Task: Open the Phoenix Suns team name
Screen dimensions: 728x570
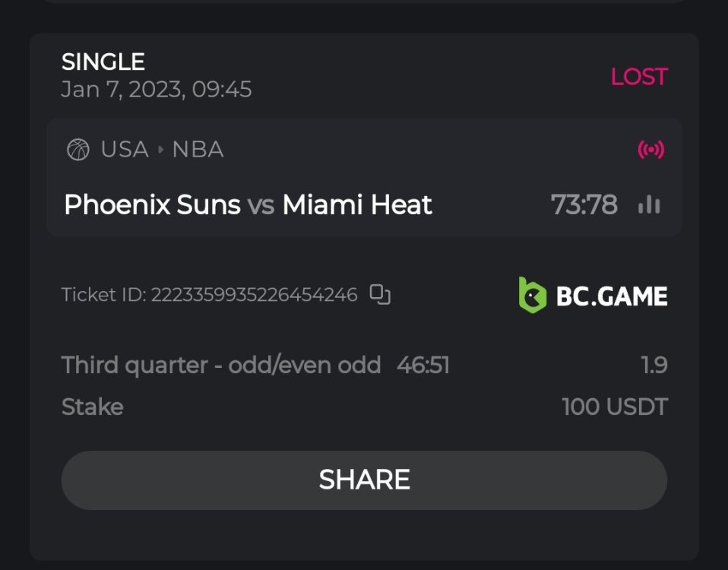Action: click(x=152, y=204)
